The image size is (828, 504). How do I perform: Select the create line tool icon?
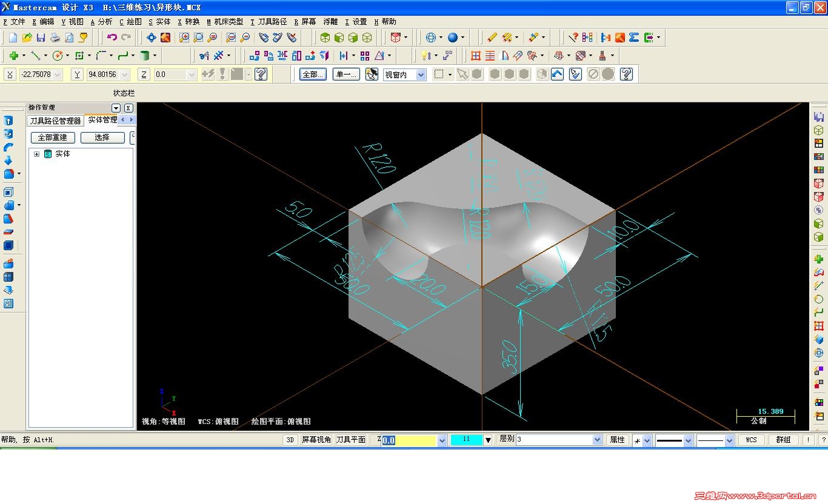click(x=36, y=56)
